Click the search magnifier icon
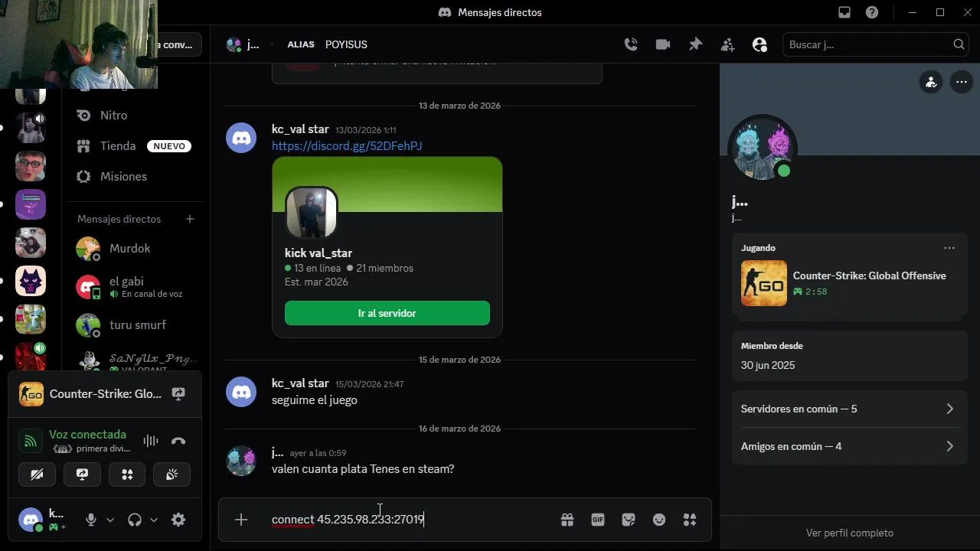 pyautogui.click(x=959, y=44)
